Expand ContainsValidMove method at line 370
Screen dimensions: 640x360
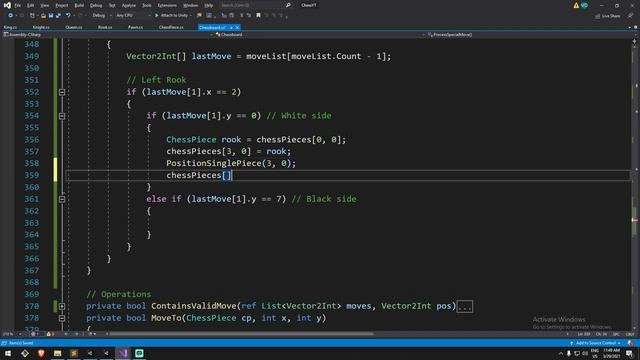tap(62, 306)
